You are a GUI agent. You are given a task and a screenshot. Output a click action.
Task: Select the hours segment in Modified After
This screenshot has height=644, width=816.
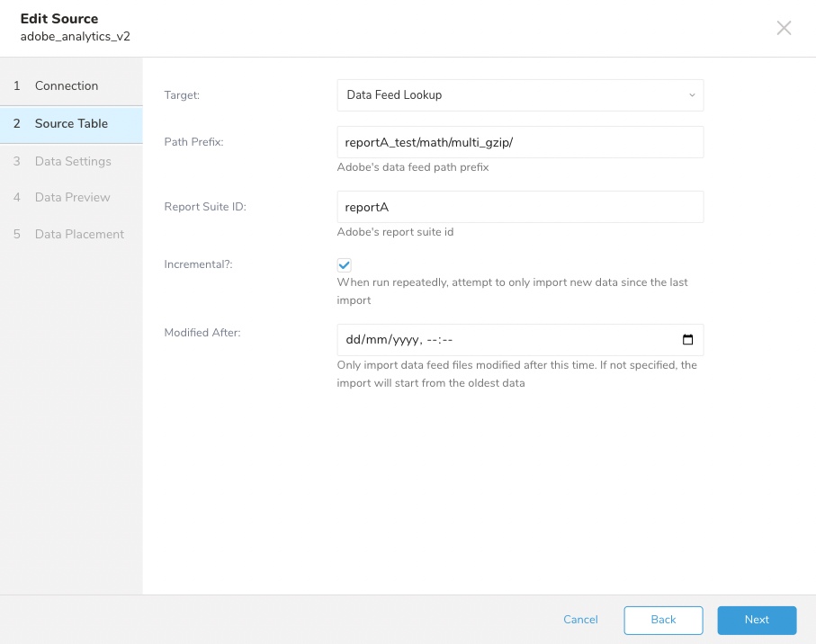433,341
